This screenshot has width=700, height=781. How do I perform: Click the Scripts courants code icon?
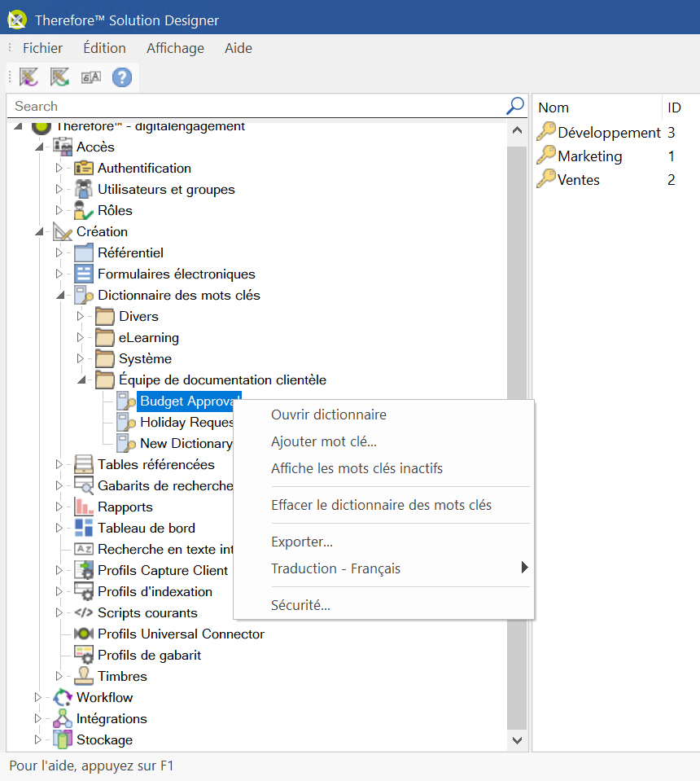(x=84, y=612)
